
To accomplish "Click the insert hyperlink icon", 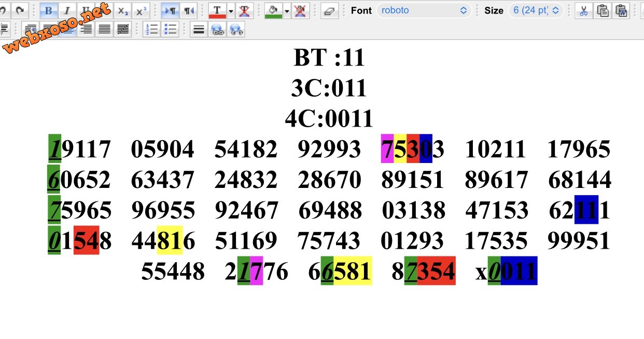I will pos(217,30).
